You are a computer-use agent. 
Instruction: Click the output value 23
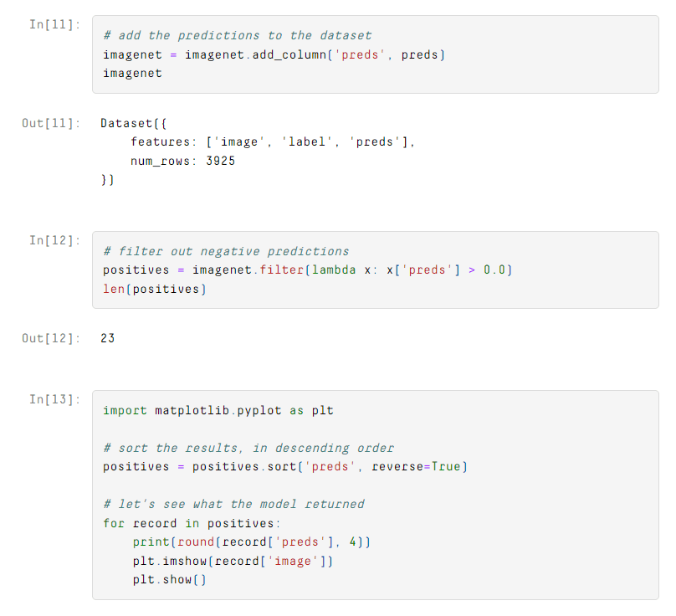pyautogui.click(x=107, y=338)
